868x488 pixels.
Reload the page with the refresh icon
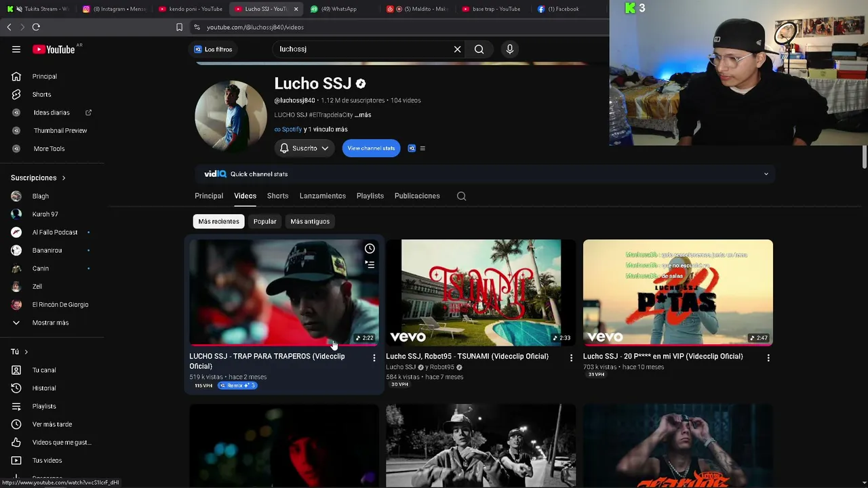click(x=36, y=27)
